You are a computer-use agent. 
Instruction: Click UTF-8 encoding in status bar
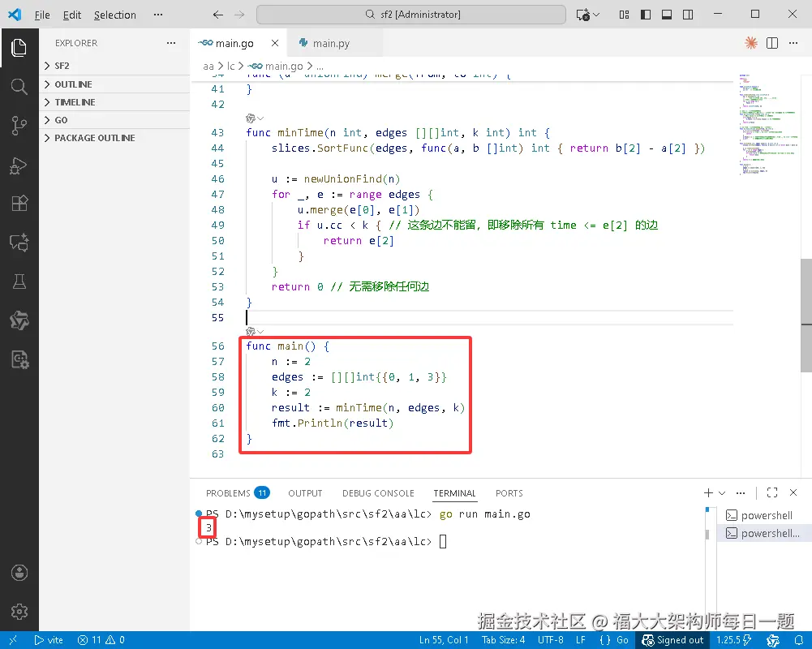click(551, 640)
